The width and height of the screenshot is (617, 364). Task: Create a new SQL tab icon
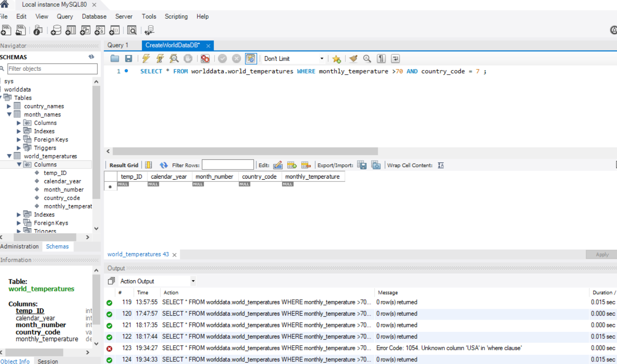[6, 30]
